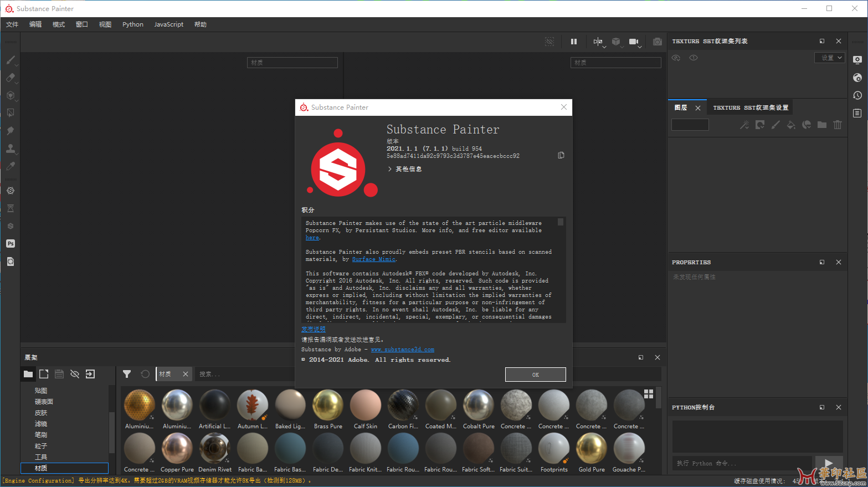Toggle texture set eye with checkmark icon
Viewport: 868px width, 487px height.
(x=676, y=58)
